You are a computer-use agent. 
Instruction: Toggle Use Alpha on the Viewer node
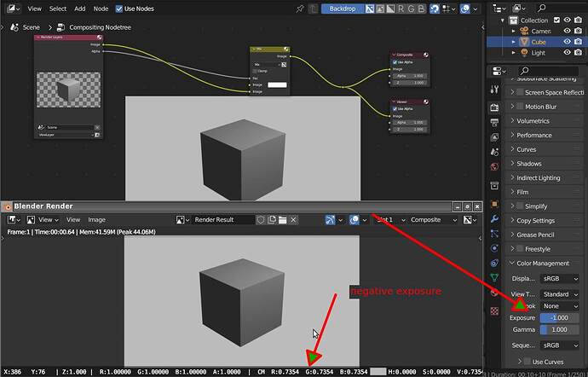coord(395,108)
